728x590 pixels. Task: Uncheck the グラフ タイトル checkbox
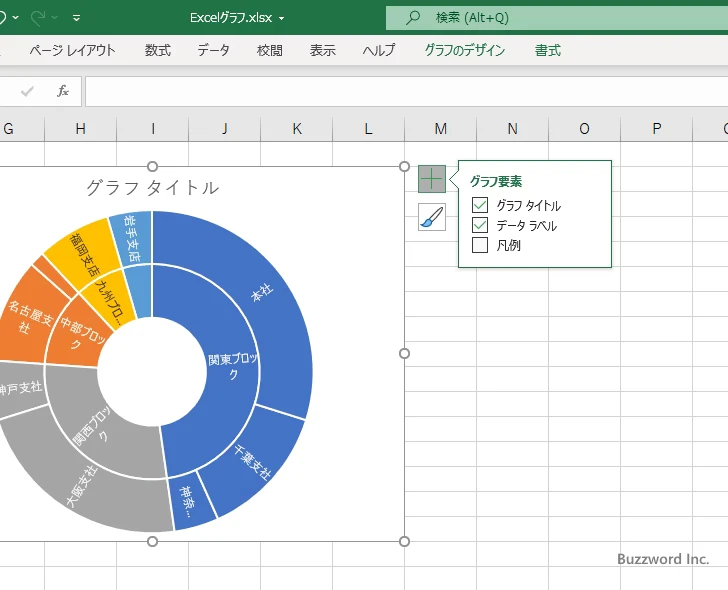pos(480,205)
